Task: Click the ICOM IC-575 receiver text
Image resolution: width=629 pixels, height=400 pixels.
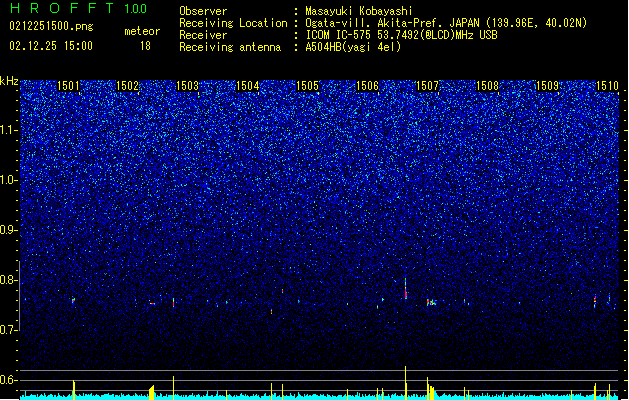Action: coord(402,35)
